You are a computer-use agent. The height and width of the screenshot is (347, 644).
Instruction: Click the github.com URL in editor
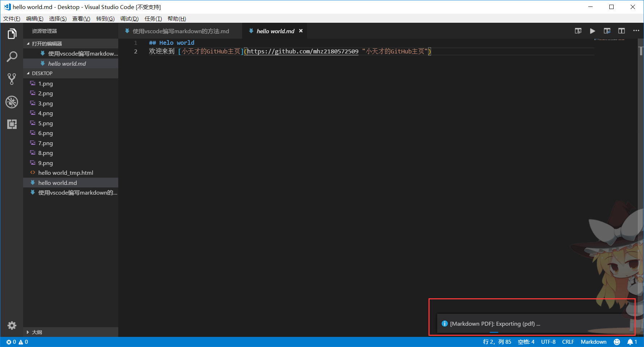(303, 51)
